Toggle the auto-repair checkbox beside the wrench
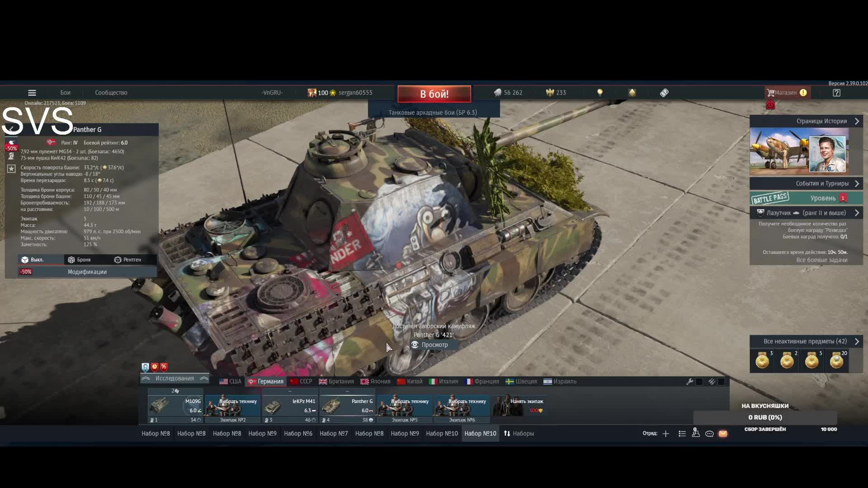Image resolution: width=868 pixels, height=488 pixels. point(699,381)
